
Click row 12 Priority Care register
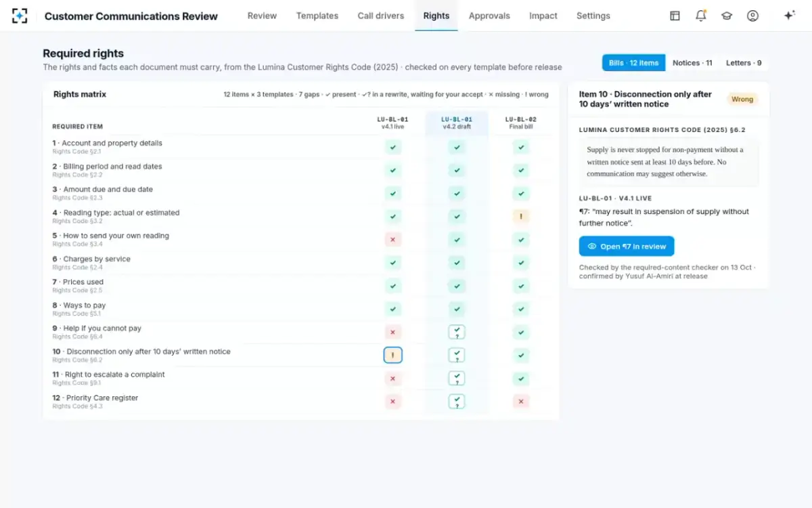(301, 401)
